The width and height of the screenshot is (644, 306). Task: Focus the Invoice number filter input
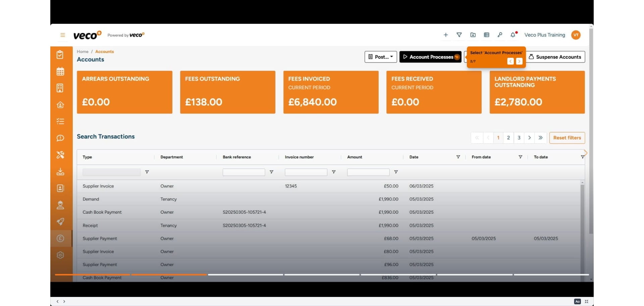(306, 172)
